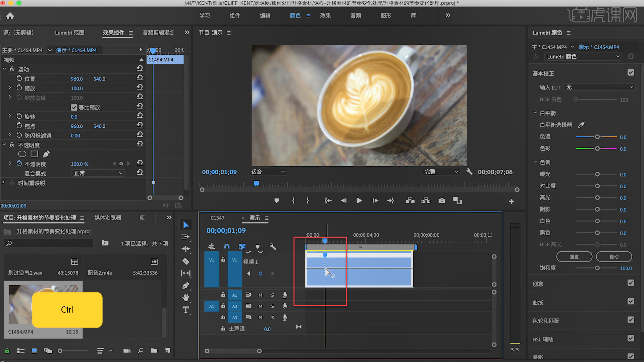Solo audio track A2

click(272, 306)
